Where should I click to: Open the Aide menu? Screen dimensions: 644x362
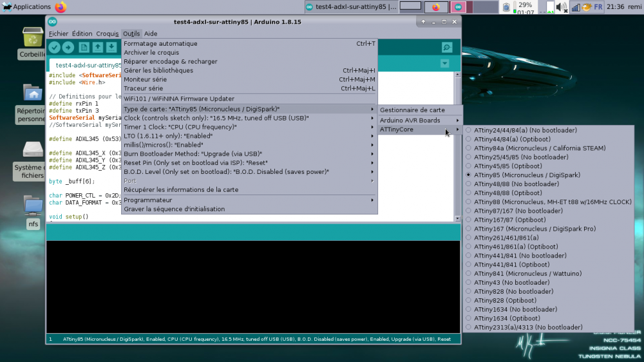click(x=151, y=33)
